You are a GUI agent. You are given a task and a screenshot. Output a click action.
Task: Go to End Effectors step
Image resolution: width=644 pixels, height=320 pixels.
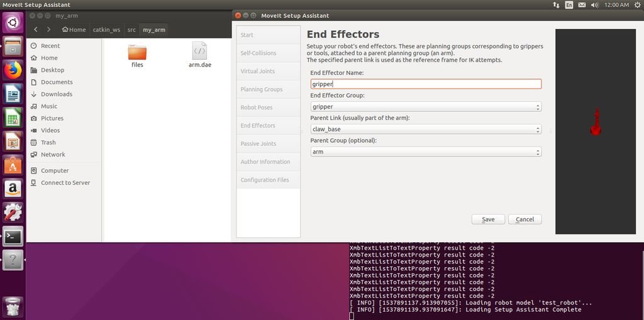(x=268, y=125)
